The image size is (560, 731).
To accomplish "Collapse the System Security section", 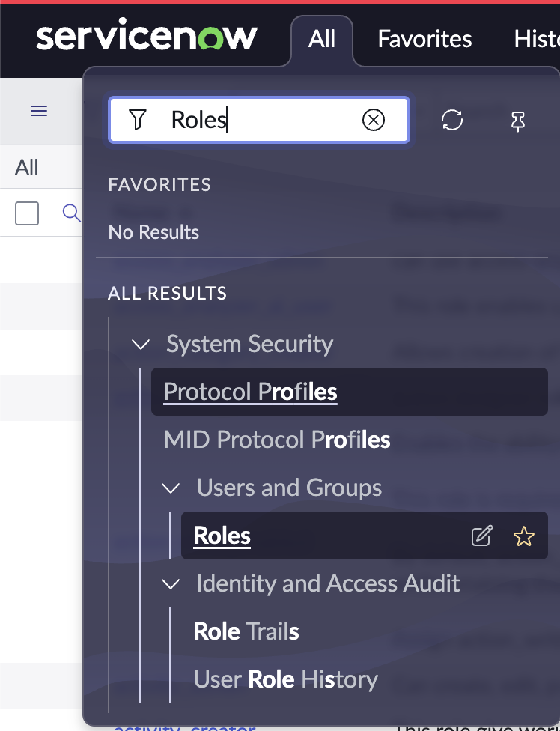I will coord(141,345).
